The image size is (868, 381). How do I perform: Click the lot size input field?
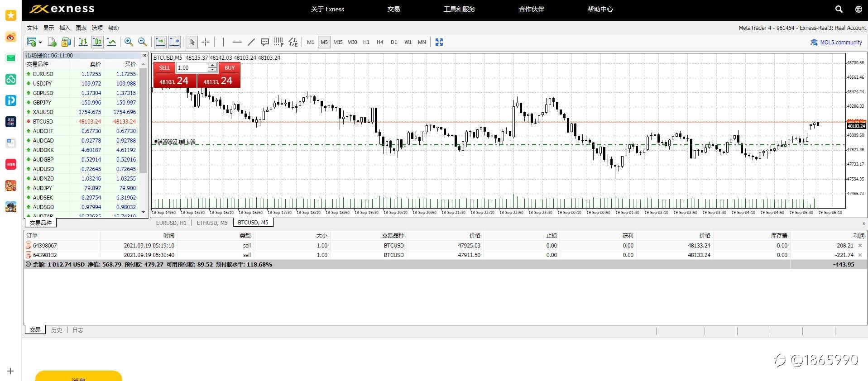192,68
